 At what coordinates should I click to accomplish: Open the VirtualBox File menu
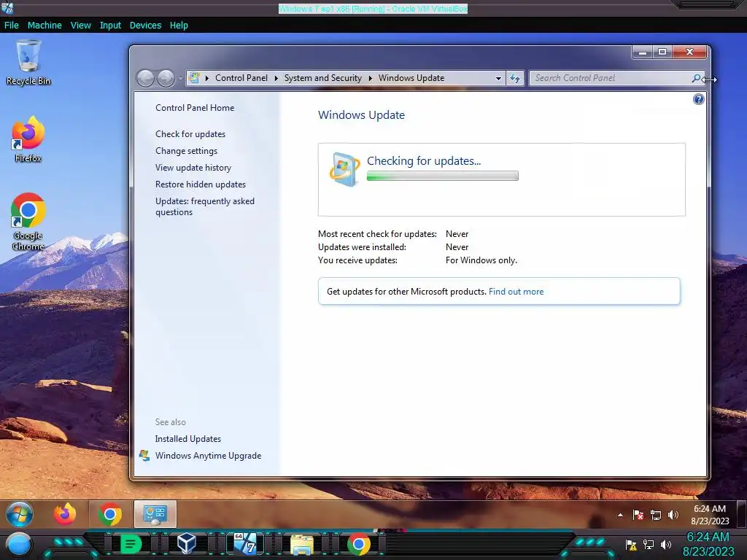pos(12,26)
